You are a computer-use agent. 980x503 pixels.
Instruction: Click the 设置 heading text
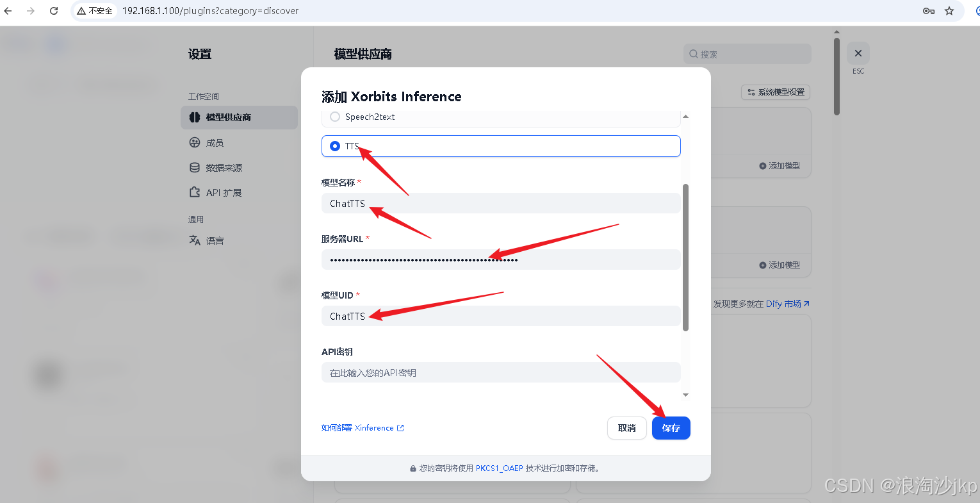(200, 54)
